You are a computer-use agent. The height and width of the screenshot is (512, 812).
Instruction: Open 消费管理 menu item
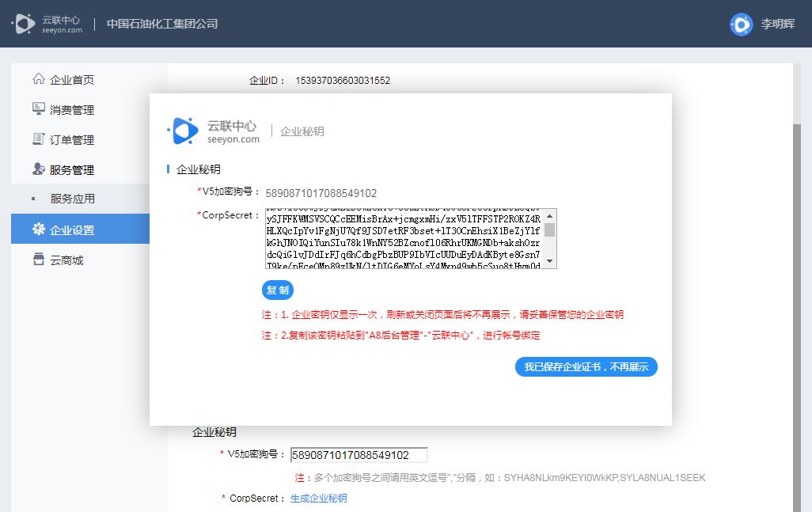point(72,110)
